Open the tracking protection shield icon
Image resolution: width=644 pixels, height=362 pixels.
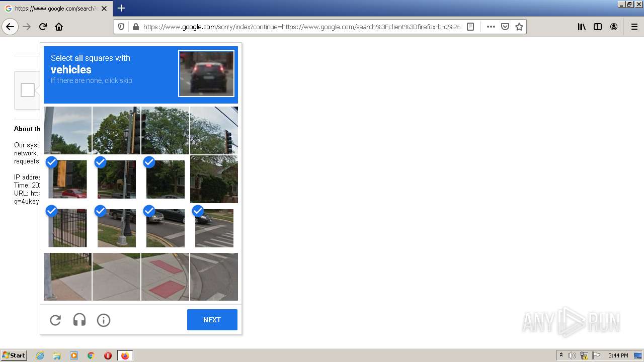121,27
